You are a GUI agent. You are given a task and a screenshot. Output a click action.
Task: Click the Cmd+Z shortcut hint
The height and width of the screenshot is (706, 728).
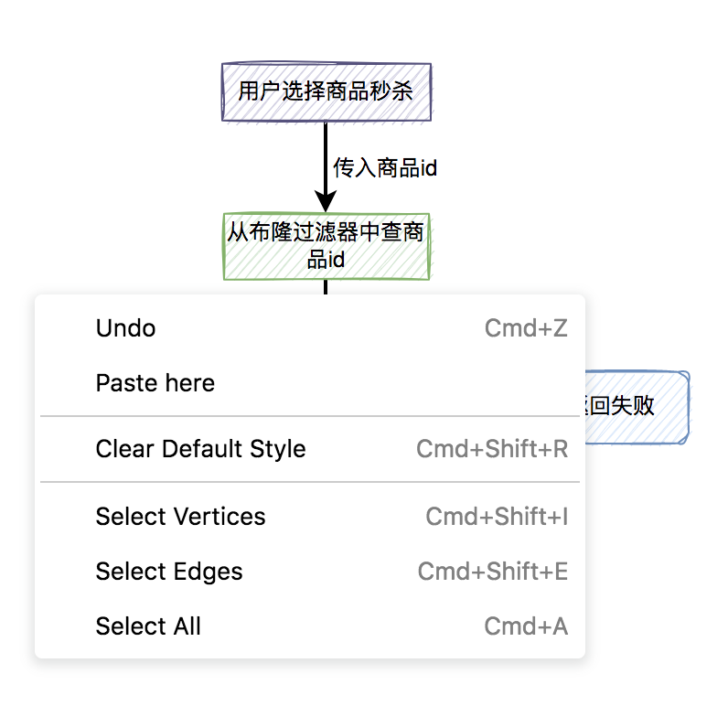coord(526,328)
